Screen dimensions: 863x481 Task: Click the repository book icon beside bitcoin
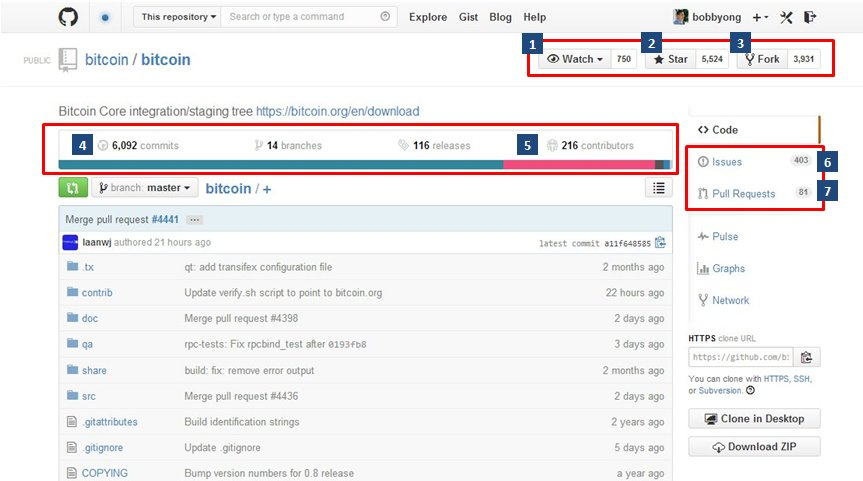point(68,60)
